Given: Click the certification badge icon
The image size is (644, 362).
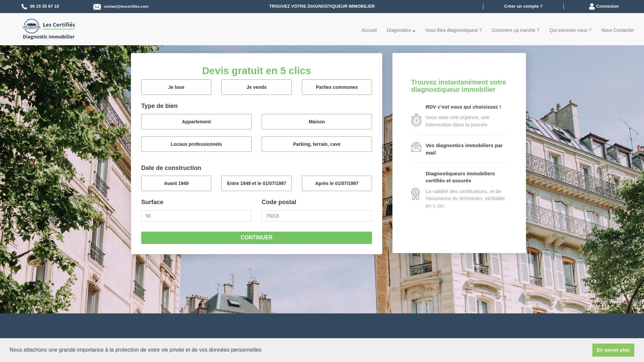Looking at the screenshot, I should (416, 194).
